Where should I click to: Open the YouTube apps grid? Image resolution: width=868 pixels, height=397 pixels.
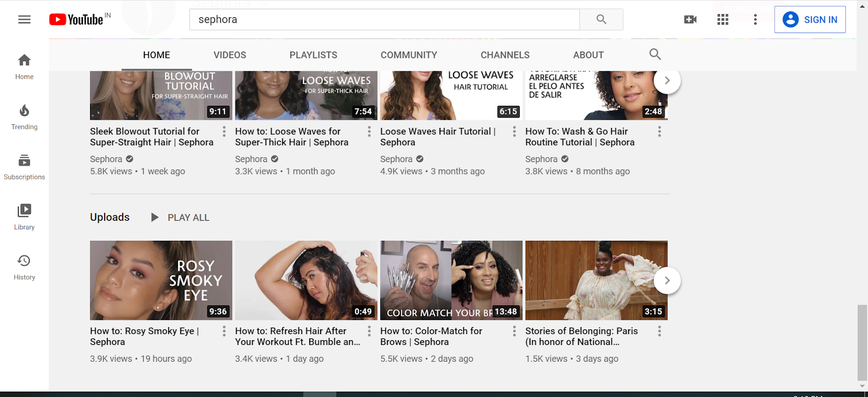(x=723, y=20)
